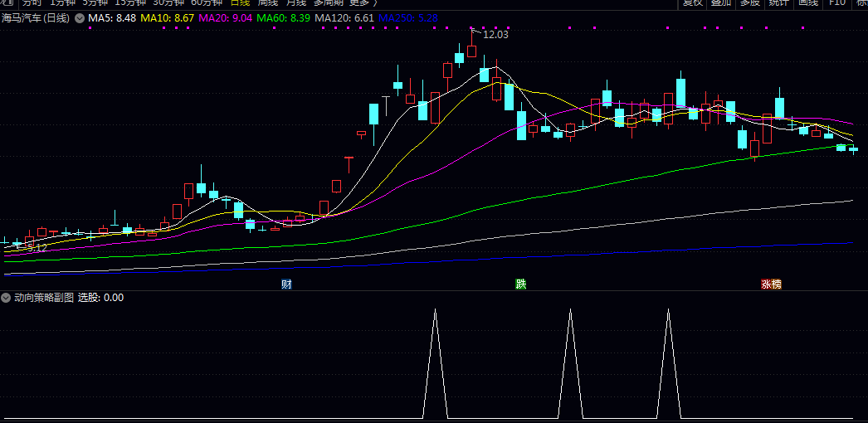This screenshot has width=868, height=423.
Task: Click the 叠加 overlay tool
Action: (721, 3)
